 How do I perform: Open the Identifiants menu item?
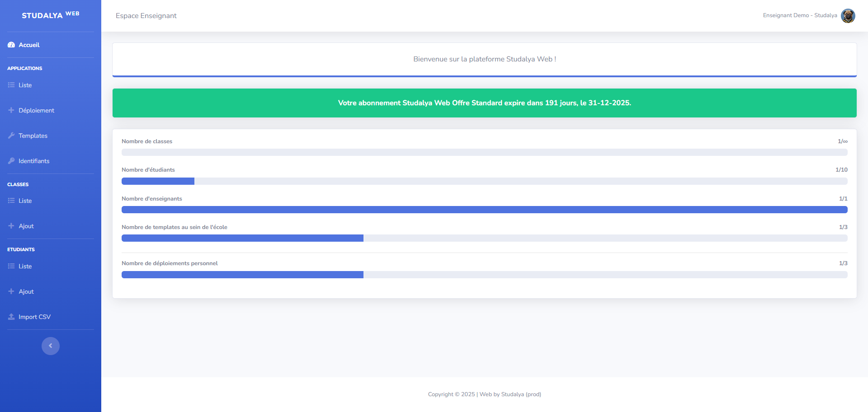click(51, 161)
